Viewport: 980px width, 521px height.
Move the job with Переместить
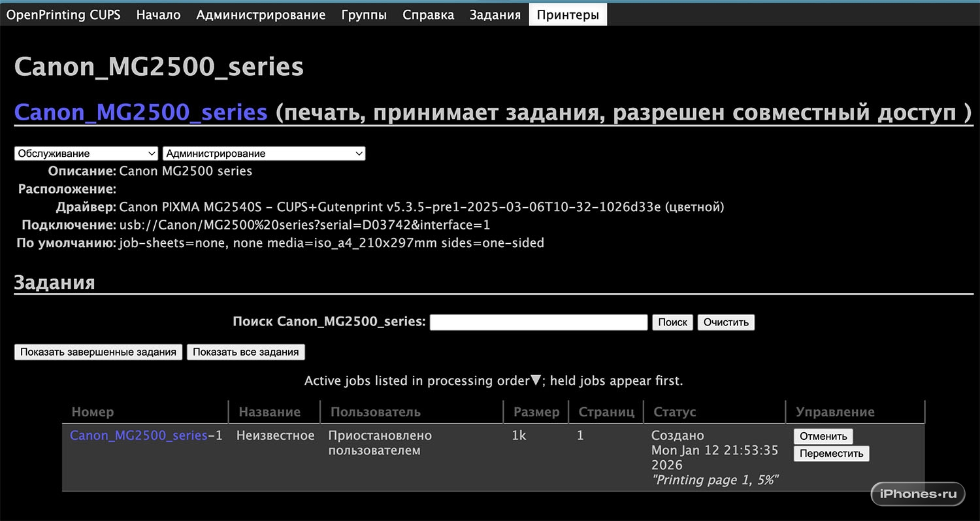(832, 454)
